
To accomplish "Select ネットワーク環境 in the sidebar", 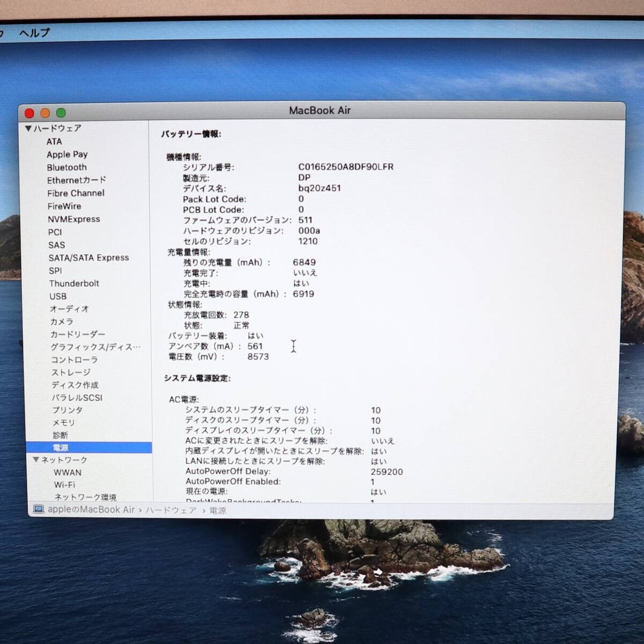I will click(85, 497).
